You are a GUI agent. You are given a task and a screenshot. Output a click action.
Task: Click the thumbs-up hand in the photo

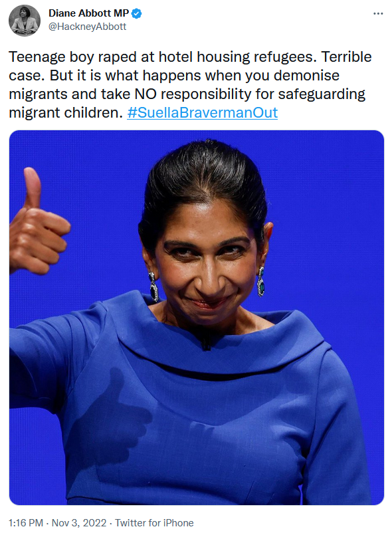(x=37, y=223)
